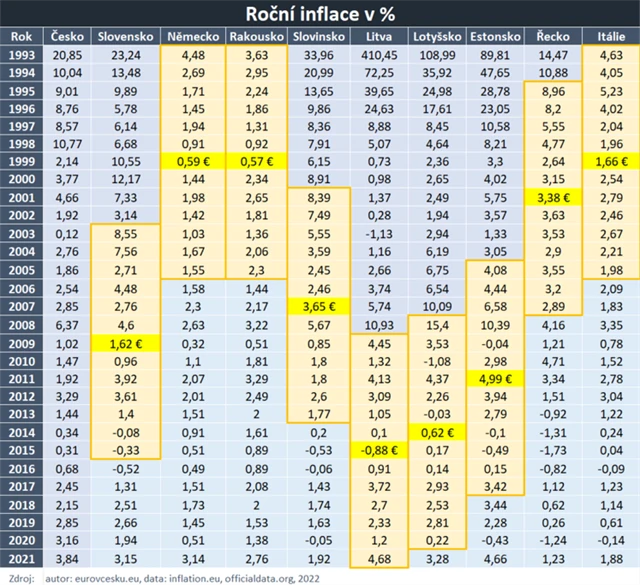Select the highlighted 1,62 € cell

(125, 342)
